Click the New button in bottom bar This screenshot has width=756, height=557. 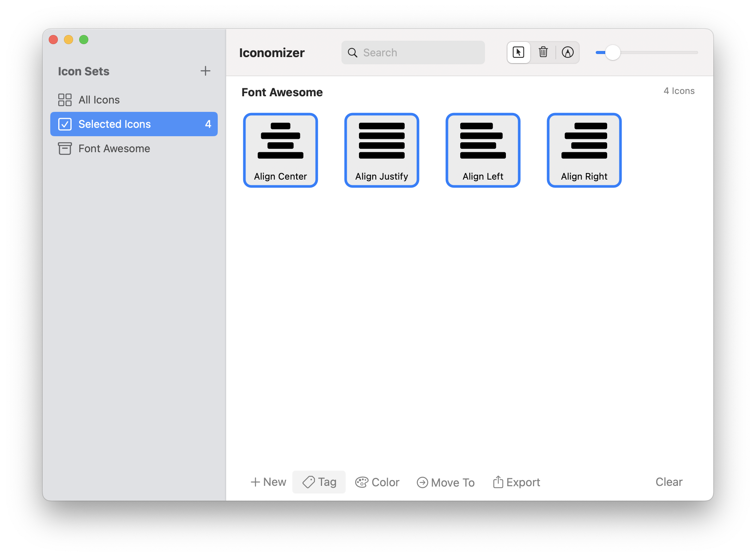[x=268, y=482]
